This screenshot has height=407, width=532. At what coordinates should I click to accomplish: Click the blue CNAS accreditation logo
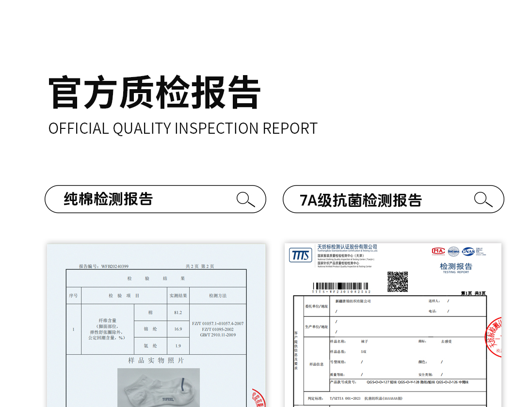468,251
